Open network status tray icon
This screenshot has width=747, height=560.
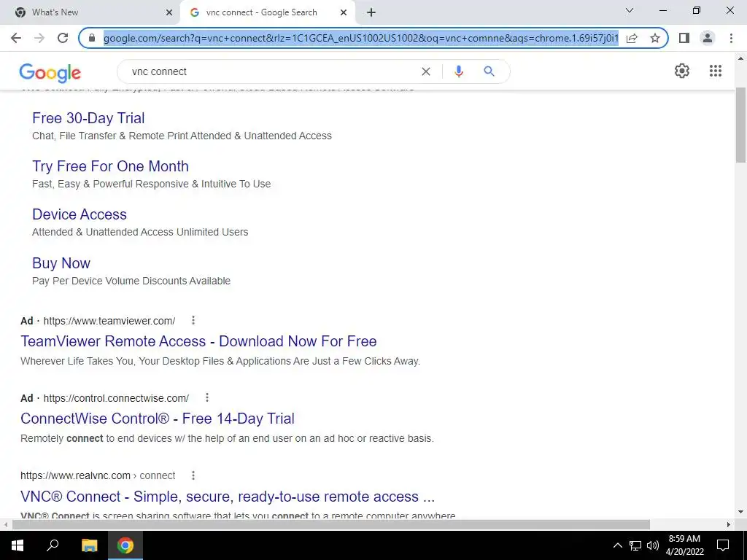635,545
